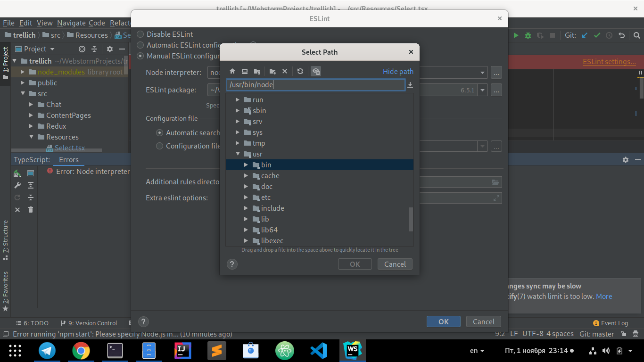Choose Configuration file radio button
The height and width of the screenshot is (362, 644).
[160, 146]
